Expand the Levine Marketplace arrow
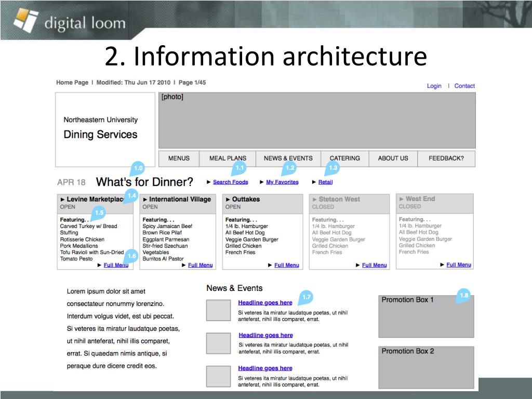532x399 pixels. [62, 199]
